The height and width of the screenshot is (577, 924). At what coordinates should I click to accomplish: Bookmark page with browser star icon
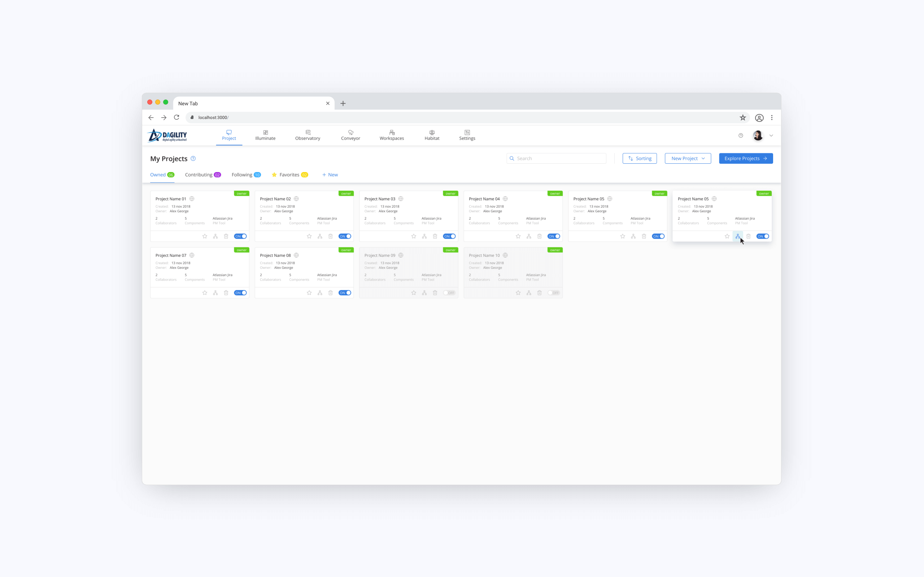(743, 118)
